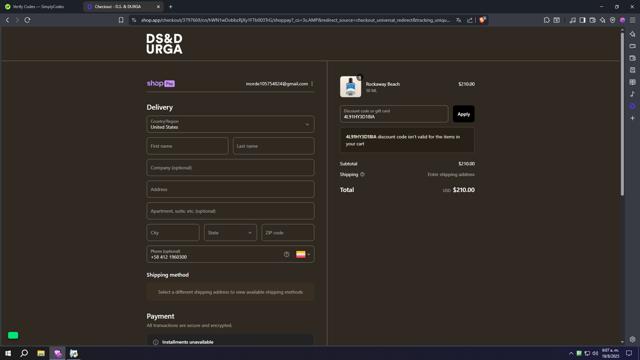Open the Windows Start menu
The width and height of the screenshot is (640, 360).
click(8, 353)
